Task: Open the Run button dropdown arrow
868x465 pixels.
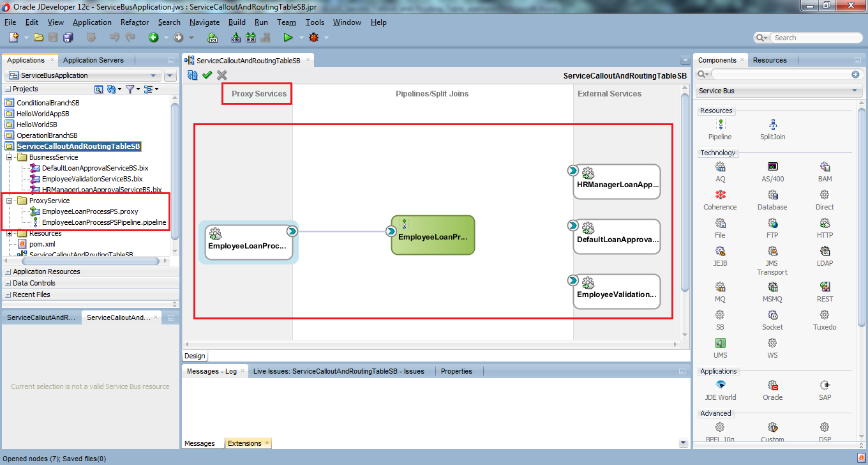Action: [x=302, y=38]
